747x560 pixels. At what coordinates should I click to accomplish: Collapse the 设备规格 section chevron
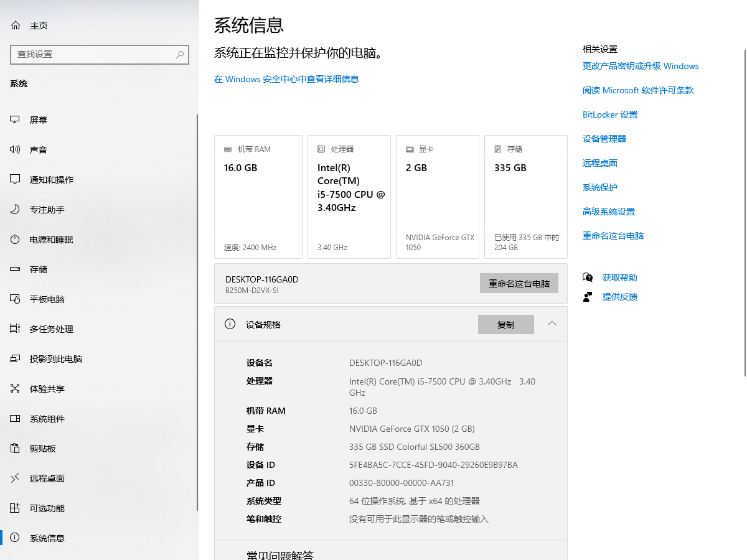pos(552,324)
